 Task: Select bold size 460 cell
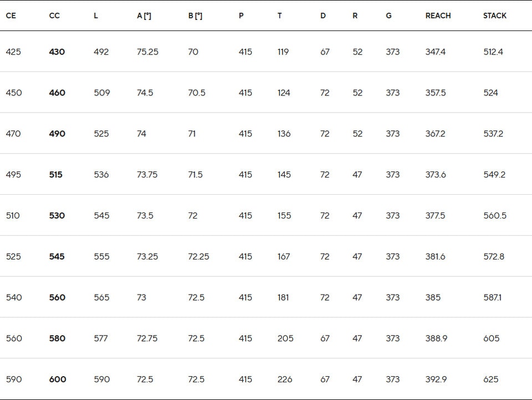point(57,93)
